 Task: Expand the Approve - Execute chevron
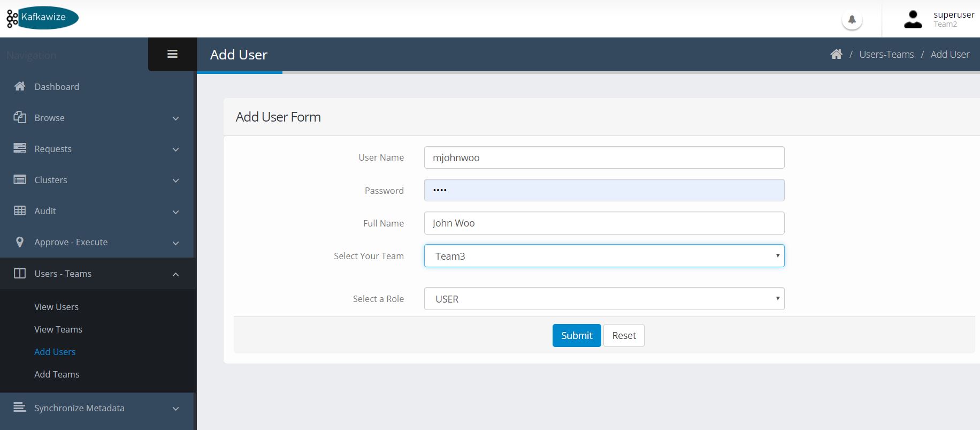click(x=175, y=243)
